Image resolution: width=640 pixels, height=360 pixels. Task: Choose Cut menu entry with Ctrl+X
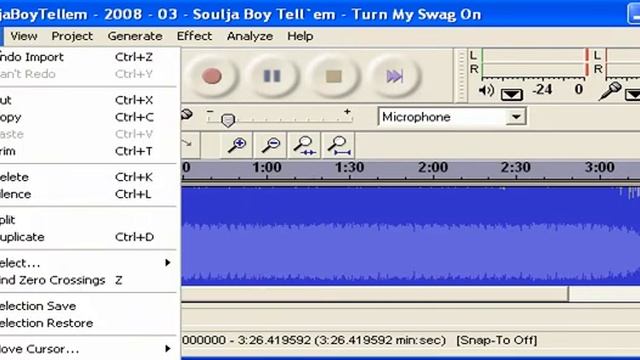point(88,100)
